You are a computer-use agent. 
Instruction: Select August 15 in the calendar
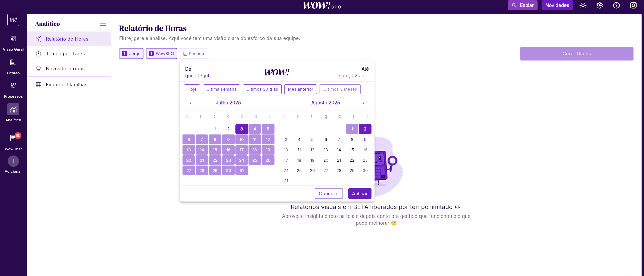(x=352, y=150)
